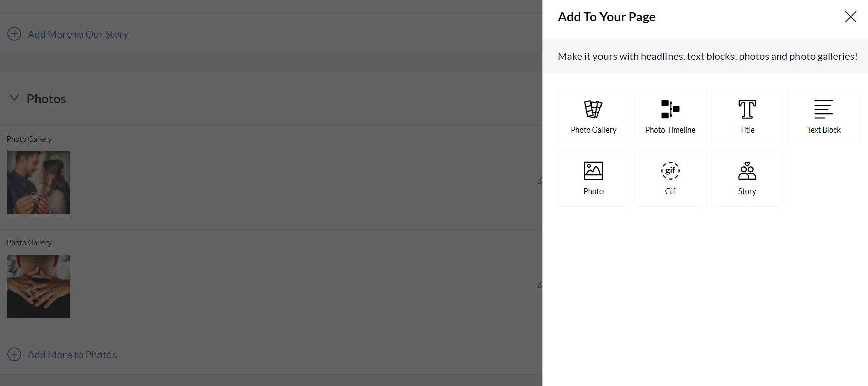Open the couple with rings gallery thumbnail
Image resolution: width=868 pixels, height=386 pixels.
(x=38, y=182)
